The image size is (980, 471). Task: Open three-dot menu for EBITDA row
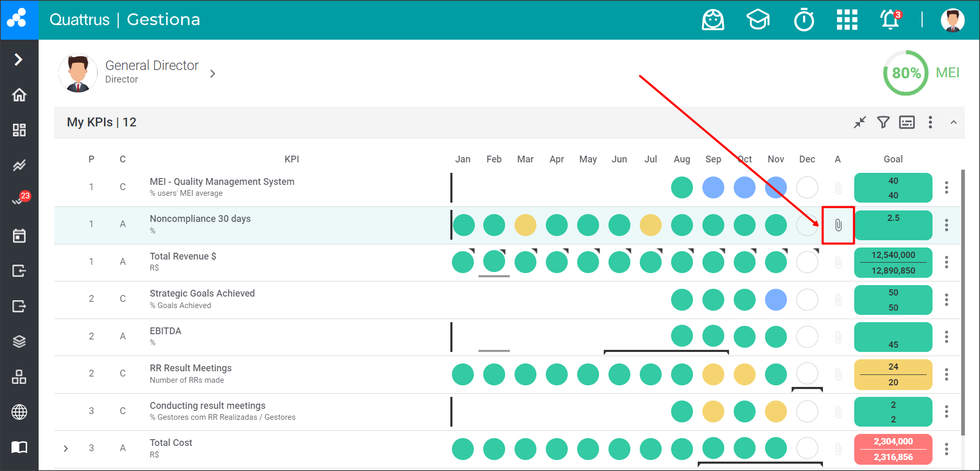[x=946, y=337]
